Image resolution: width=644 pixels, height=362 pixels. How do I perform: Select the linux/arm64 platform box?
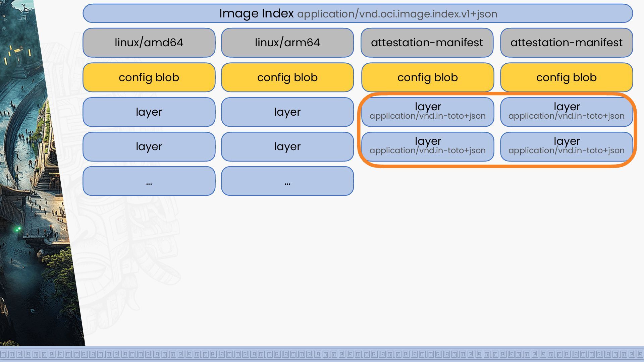(287, 43)
